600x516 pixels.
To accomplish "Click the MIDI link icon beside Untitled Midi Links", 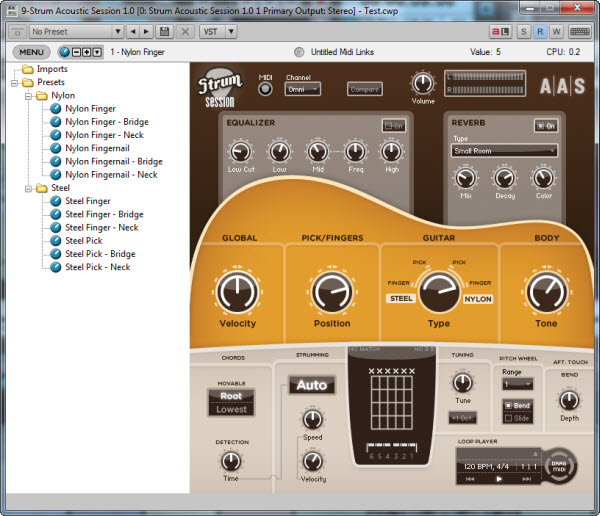I will coord(299,52).
